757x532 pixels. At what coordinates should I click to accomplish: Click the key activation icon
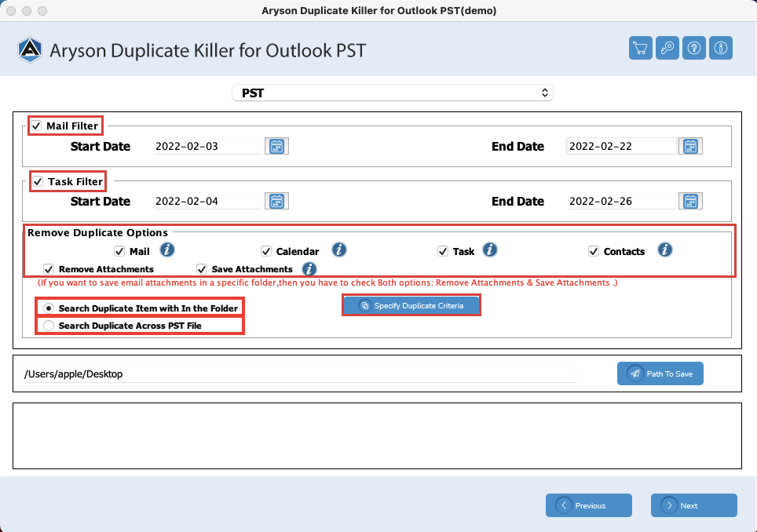point(667,48)
